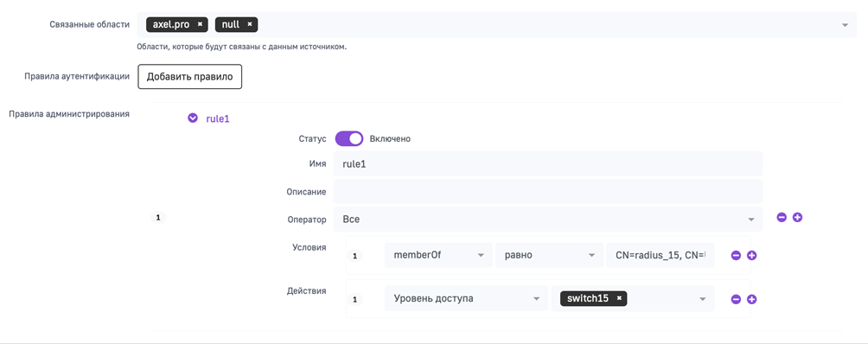Viewport: 868px width, 344px height.
Task: Remove rule with minus icon beside Оператор
Action: (x=782, y=217)
